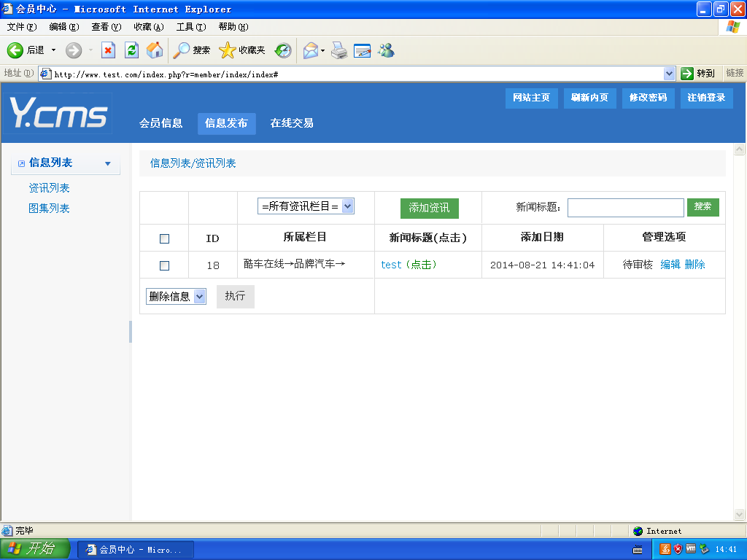Click the Stop loading icon

(x=108, y=50)
